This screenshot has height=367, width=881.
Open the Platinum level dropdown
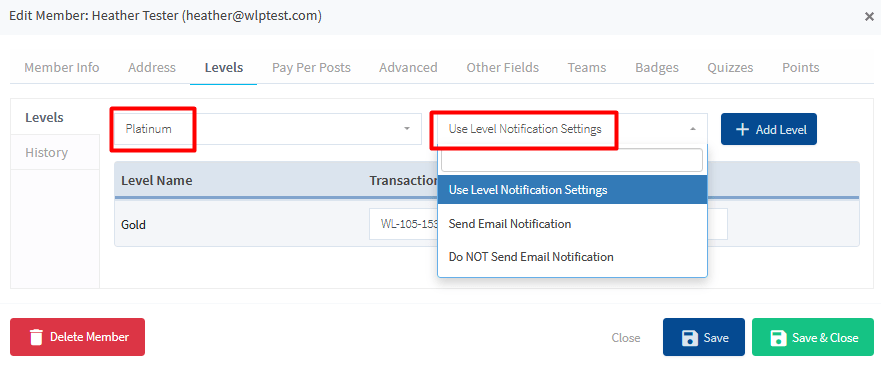[x=267, y=129]
